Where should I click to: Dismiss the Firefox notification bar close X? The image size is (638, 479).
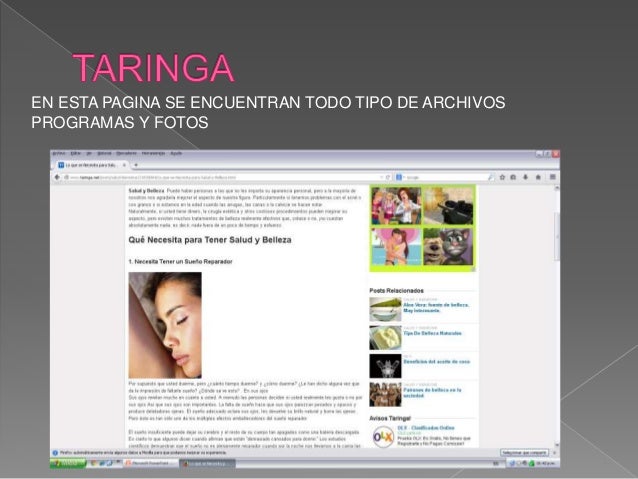pos(554,453)
